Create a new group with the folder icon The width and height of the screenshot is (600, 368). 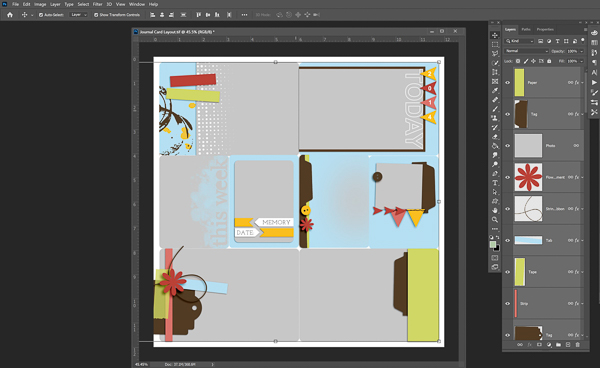click(x=558, y=345)
